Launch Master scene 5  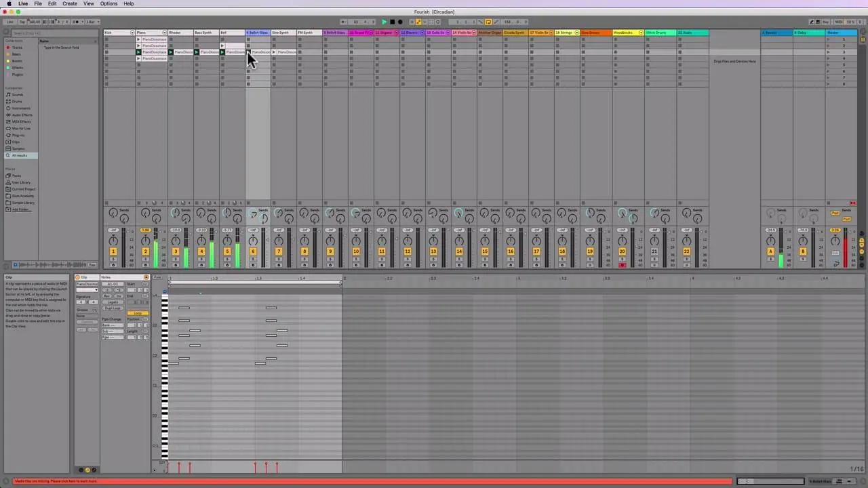[x=828, y=65]
